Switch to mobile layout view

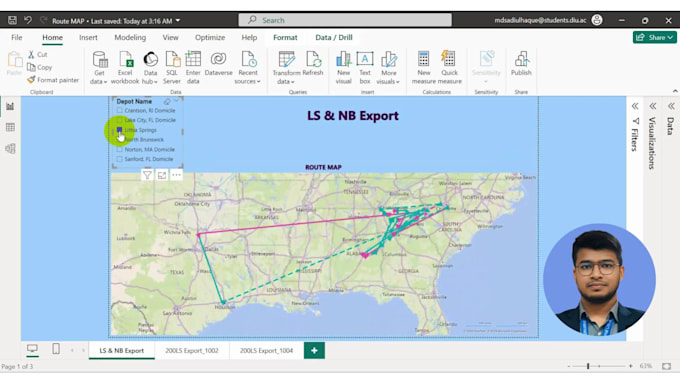tap(56, 349)
